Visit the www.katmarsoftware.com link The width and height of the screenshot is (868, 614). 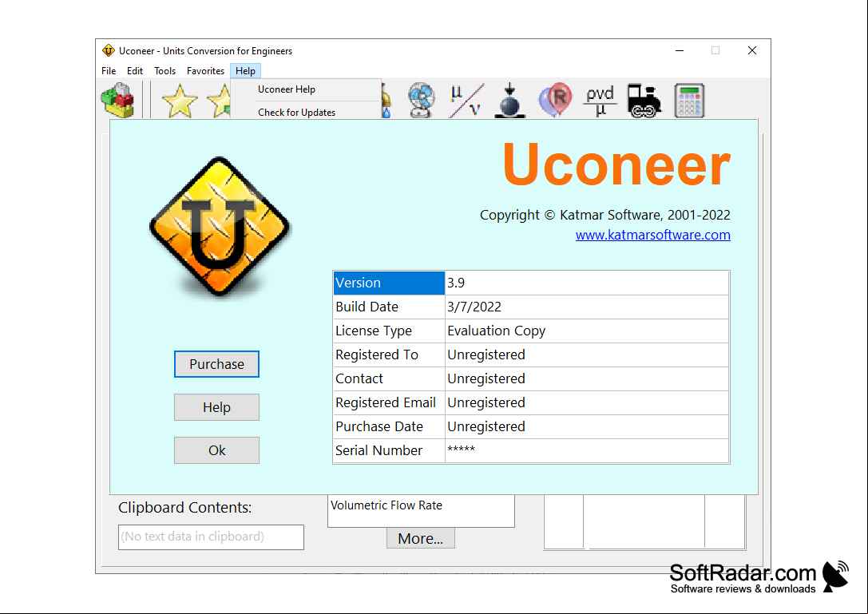pyautogui.click(x=652, y=235)
